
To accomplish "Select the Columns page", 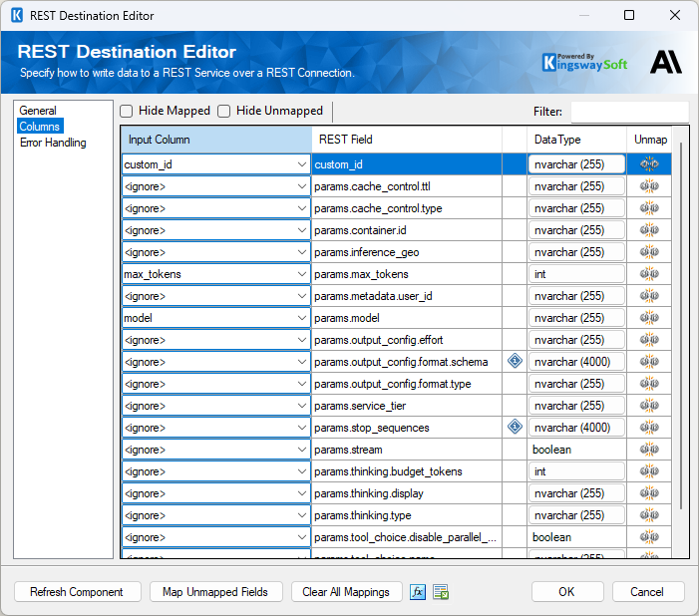I will coord(40,127).
